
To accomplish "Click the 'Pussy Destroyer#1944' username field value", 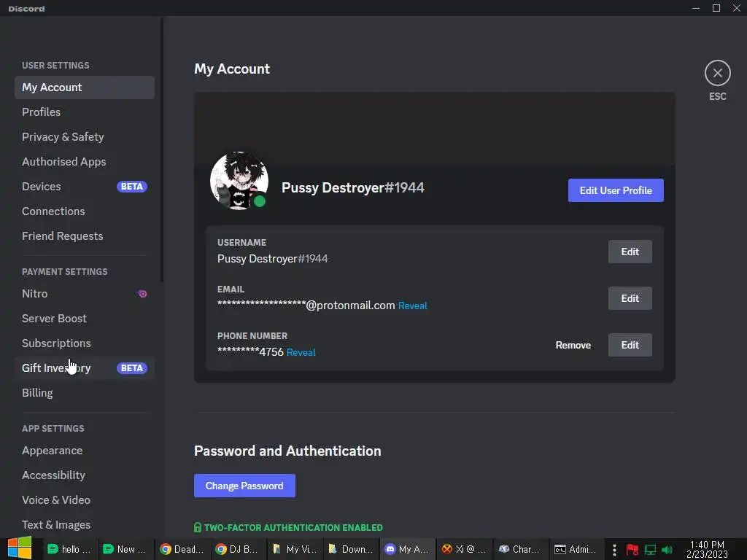I will (273, 259).
